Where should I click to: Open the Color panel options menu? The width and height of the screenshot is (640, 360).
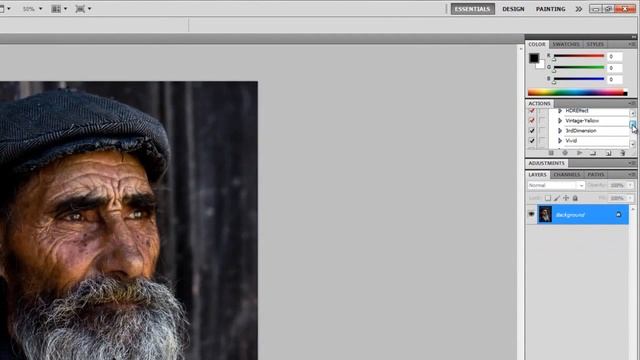click(x=631, y=44)
